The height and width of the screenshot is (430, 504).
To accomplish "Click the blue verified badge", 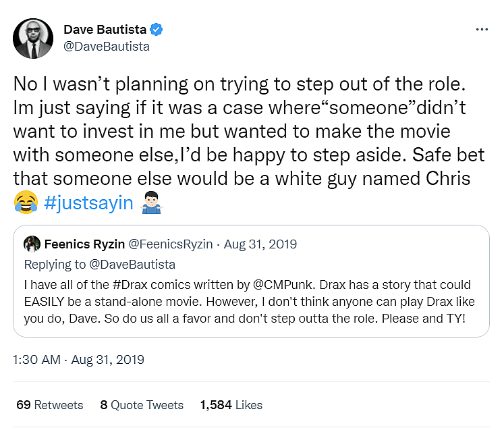I will point(157,30).
